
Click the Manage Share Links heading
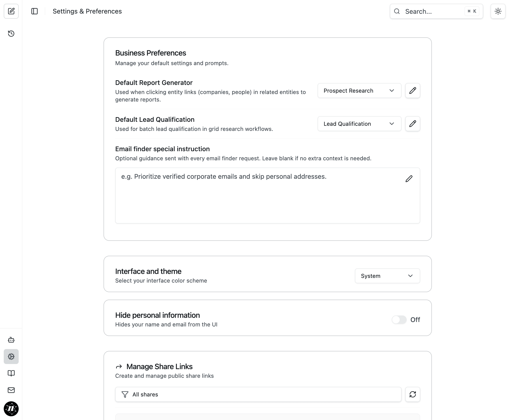[159, 366]
